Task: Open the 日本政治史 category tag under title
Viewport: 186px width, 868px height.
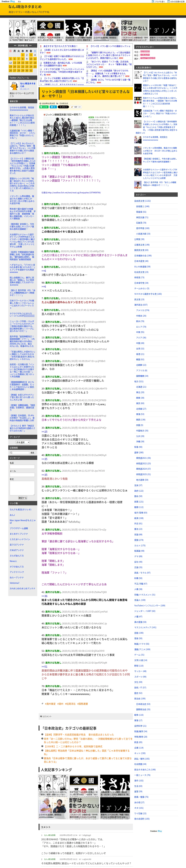Action: point(64,103)
